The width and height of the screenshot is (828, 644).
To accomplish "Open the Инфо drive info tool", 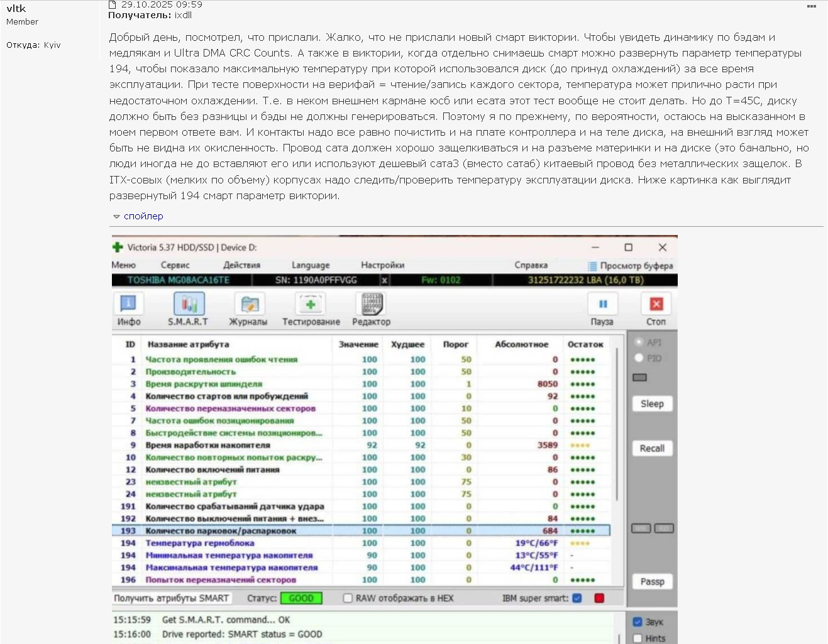I will point(128,310).
